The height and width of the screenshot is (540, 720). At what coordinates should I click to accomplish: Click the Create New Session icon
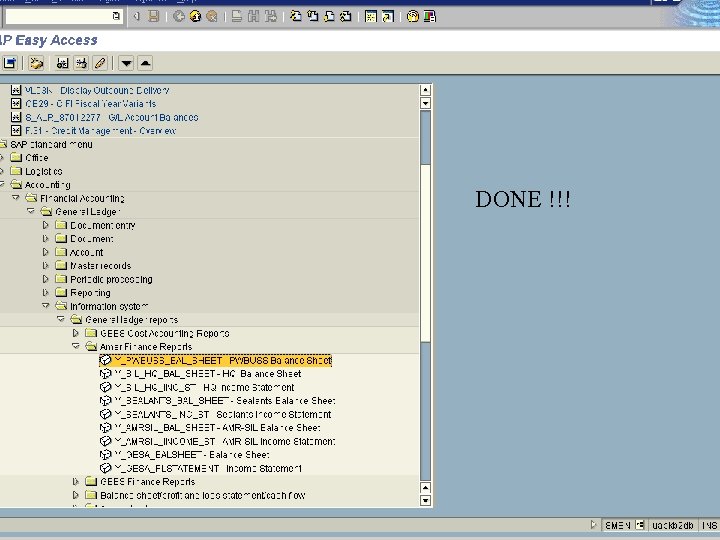tap(371, 17)
